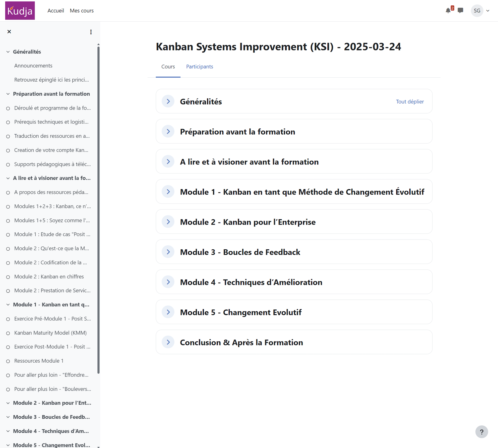Open Announcements in the sidebar
Image resolution: width=498 pixels, height=448 pixels.
point(33,66)
